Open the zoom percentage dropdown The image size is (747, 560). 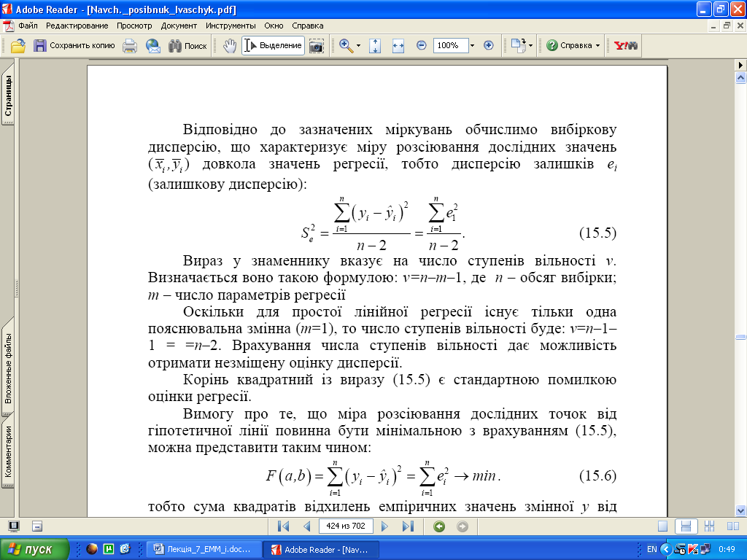472,46
